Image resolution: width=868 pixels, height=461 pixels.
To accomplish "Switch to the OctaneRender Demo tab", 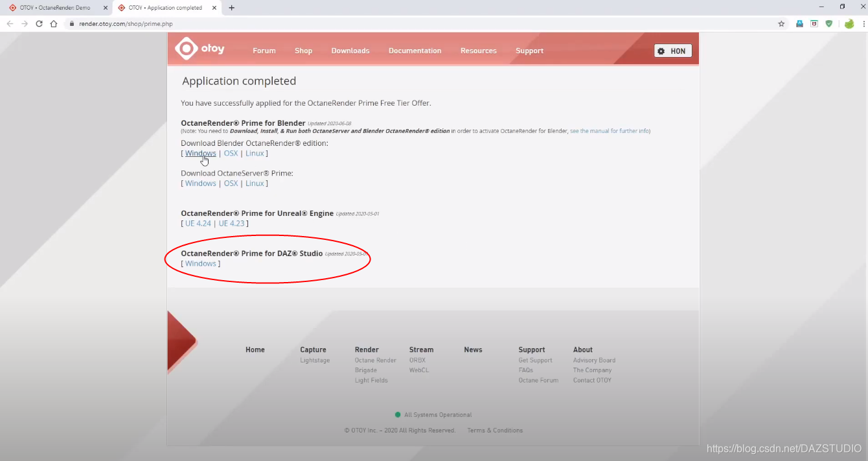I will [57, 8].
